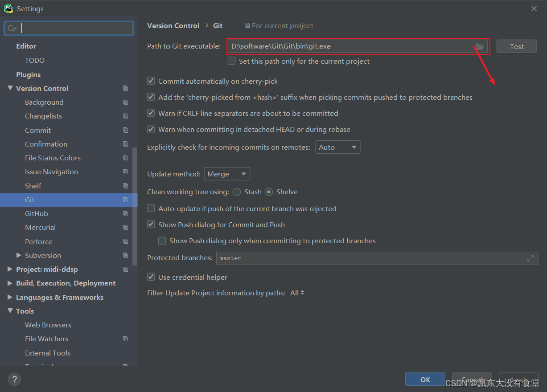Open the Plugins settings page
The width and height of the screenshot is (547, 392).
click(x=28, y=74)
